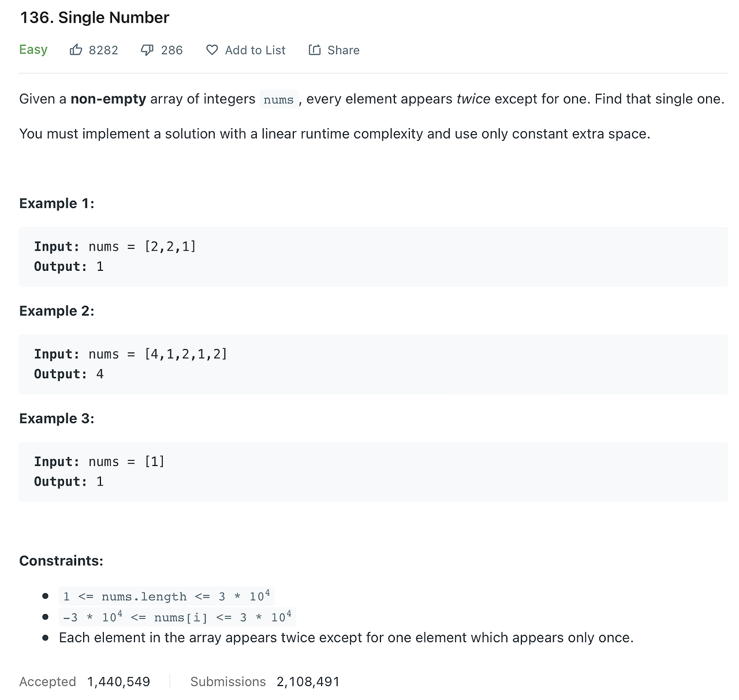Click the Constraints heading
Viewport: 739px width, 700px height.
click(61, 561)
